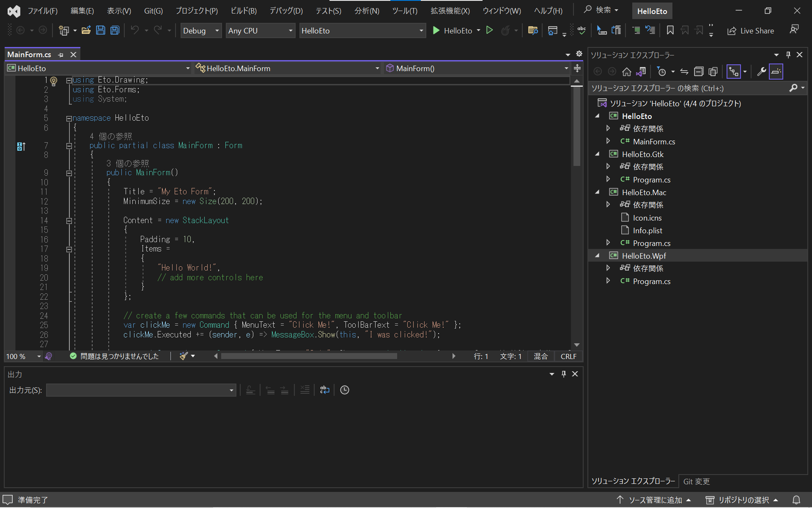Toggle auto-hide pin on Solution Explorer panel

[x=788, y=55]
